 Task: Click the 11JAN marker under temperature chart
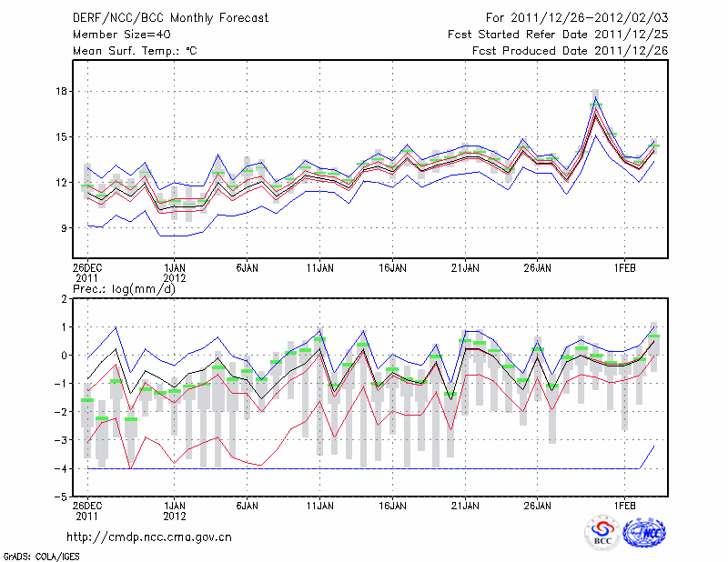click(x=318, y=269)
